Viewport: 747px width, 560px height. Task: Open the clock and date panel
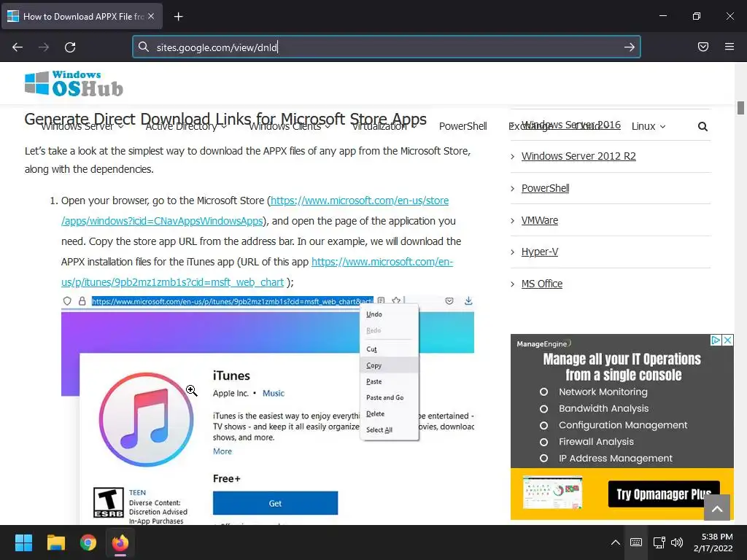click(713, 542)
